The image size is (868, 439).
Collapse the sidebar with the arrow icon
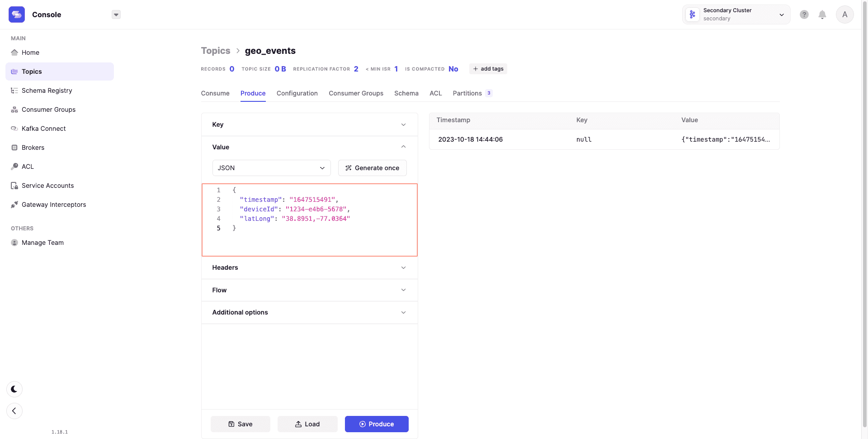pos(14,411)
